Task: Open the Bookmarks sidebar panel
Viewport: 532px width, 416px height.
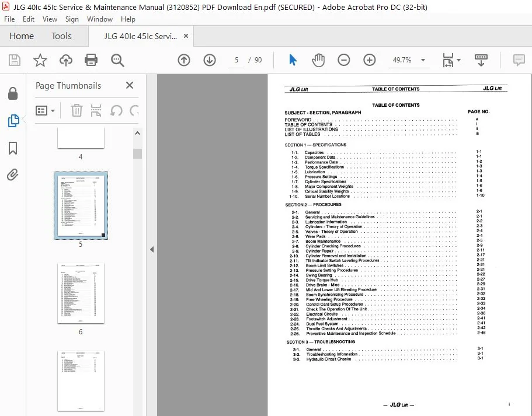Action: (13, 148)
